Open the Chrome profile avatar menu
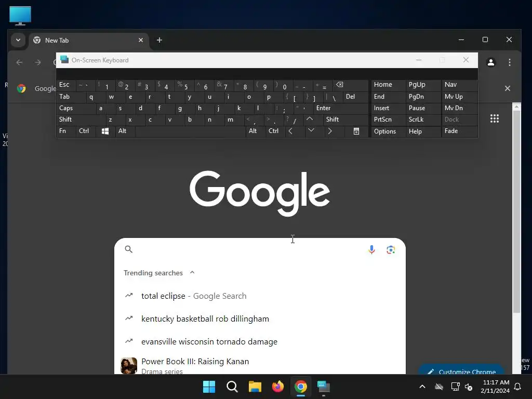 (x=490, y=62)
